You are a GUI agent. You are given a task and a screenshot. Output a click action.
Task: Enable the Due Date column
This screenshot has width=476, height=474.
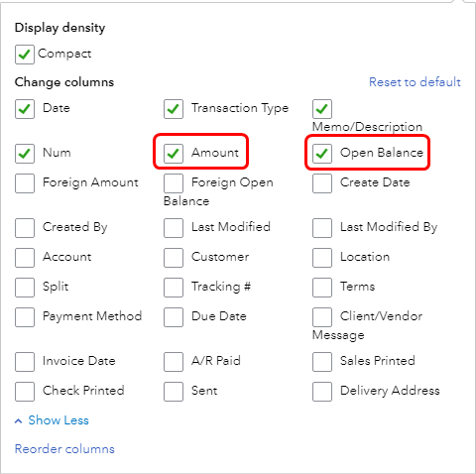174,317
